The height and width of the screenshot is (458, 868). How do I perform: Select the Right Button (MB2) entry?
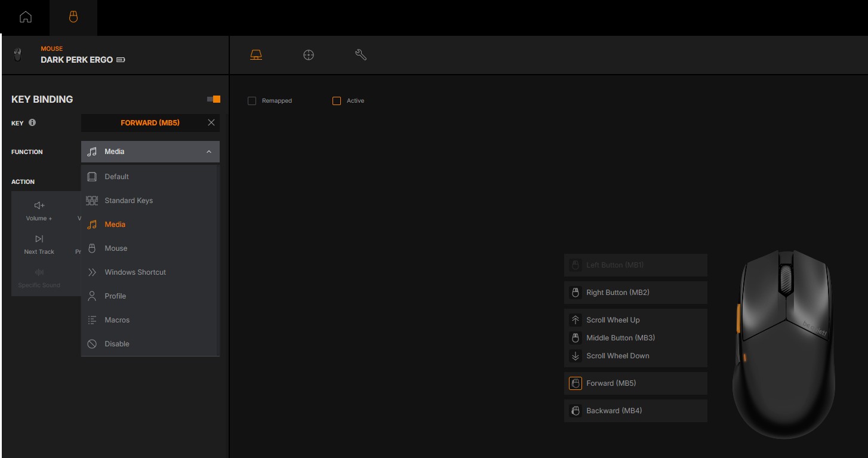pyautogui.click(x=636, y=293)
